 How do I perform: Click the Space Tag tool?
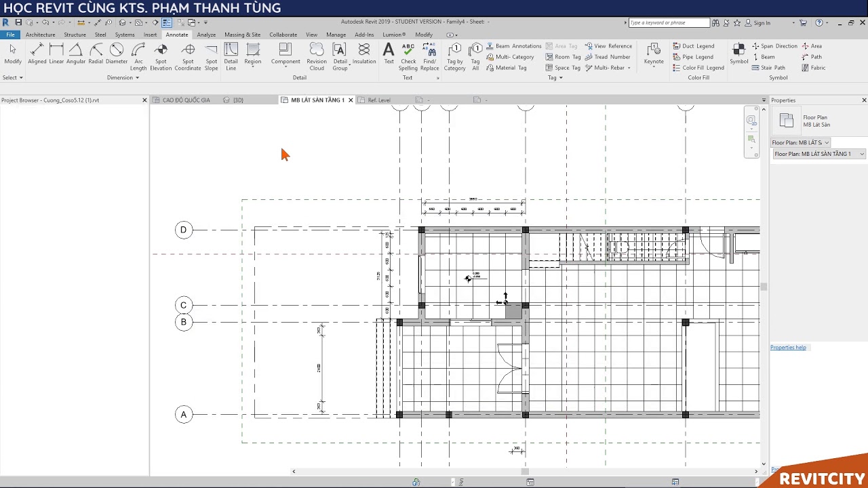[562, 68]
